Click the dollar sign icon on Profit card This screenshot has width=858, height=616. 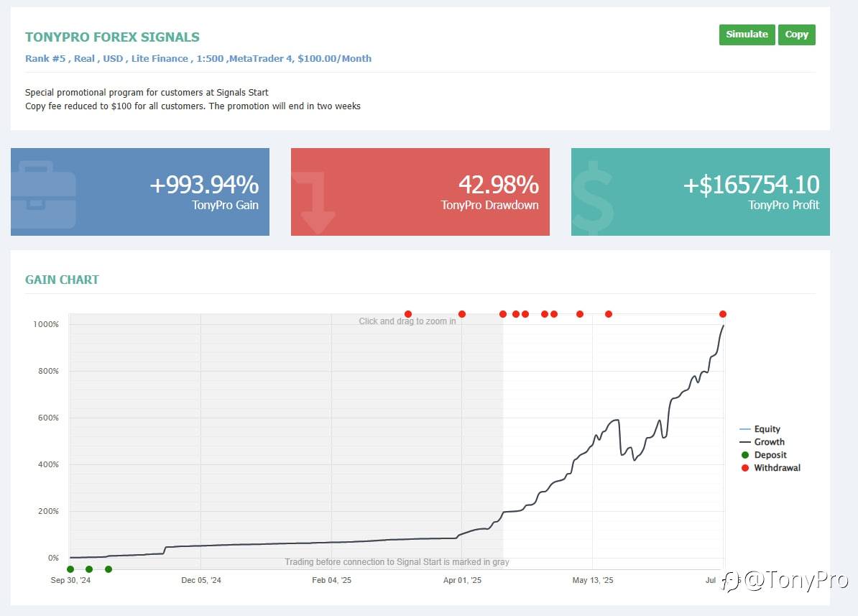pyautogui.click(x=593, y=197)
